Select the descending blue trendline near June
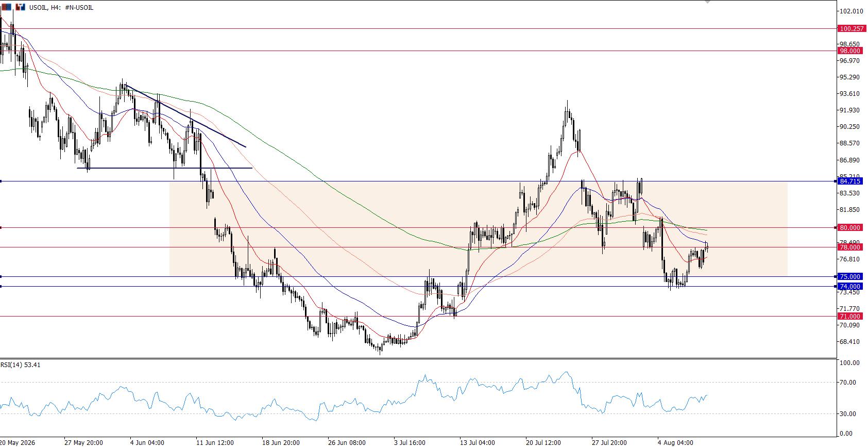The height and width of the screenshot is (447, 868). (185, 116)
